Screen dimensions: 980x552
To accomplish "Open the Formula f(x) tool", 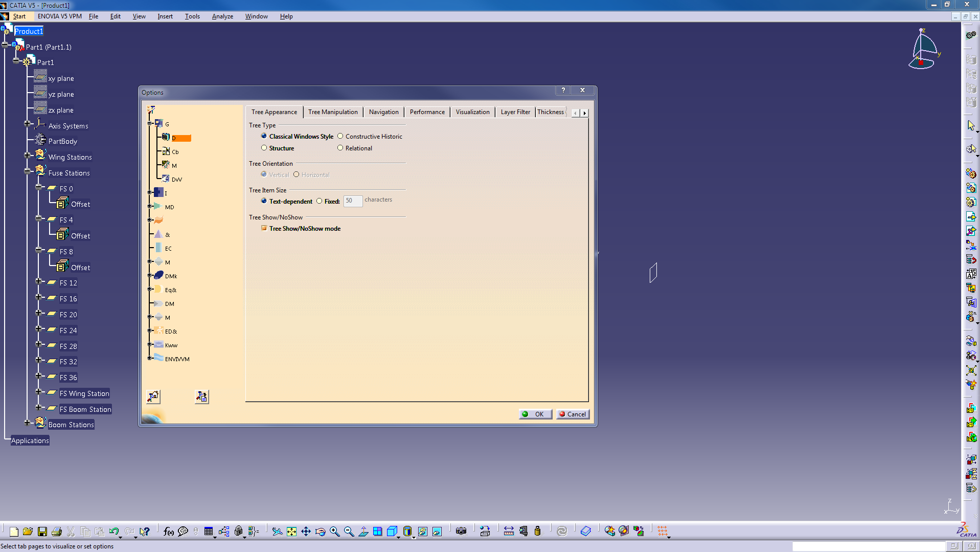I will click(168, 532).
